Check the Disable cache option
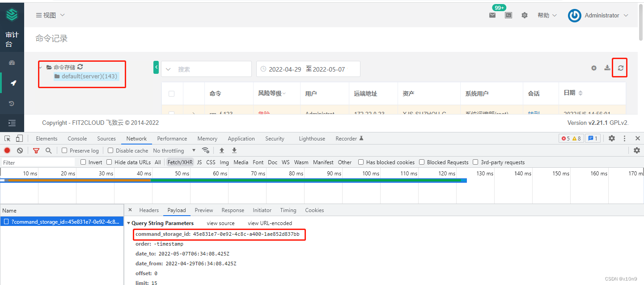Screen dimensions: 644x285 pos(110,150)
